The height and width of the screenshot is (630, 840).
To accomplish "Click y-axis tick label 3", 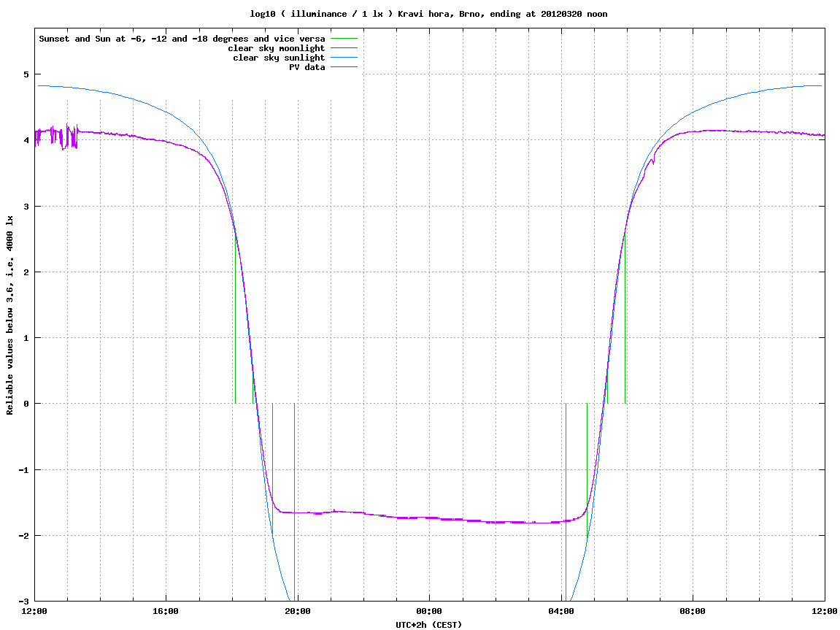I will pyautogui.click(x=26, y=207).
